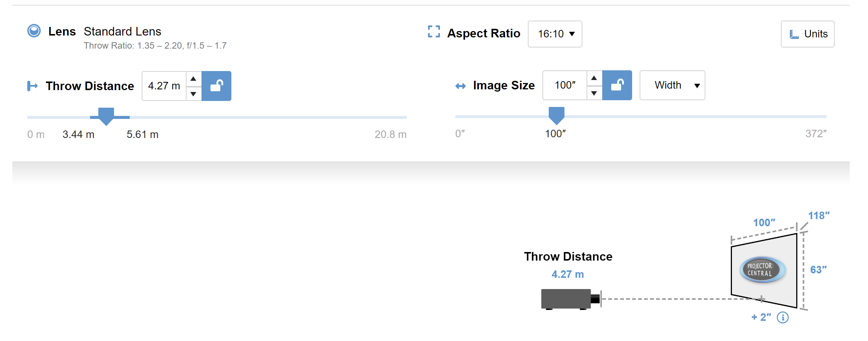Screen dimensions: 868x341
Task: Select the Standard Lens label
Action: click(x=123, y=31)
